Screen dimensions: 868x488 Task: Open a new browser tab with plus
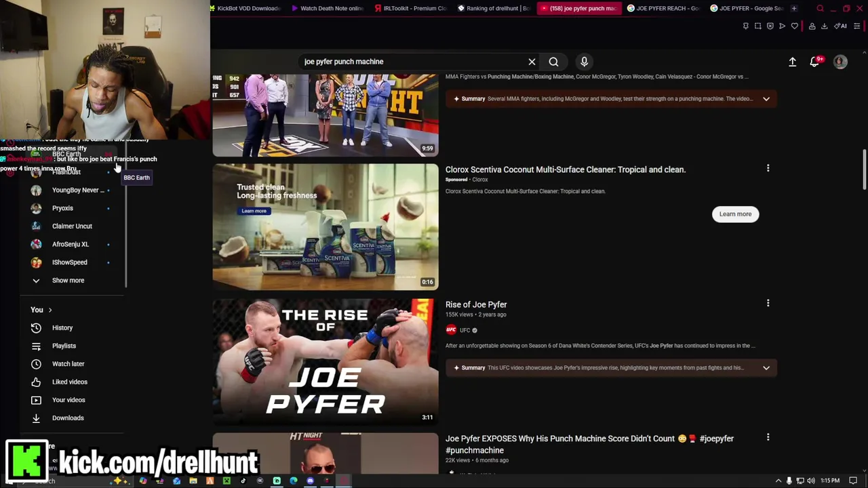point(794,8)
